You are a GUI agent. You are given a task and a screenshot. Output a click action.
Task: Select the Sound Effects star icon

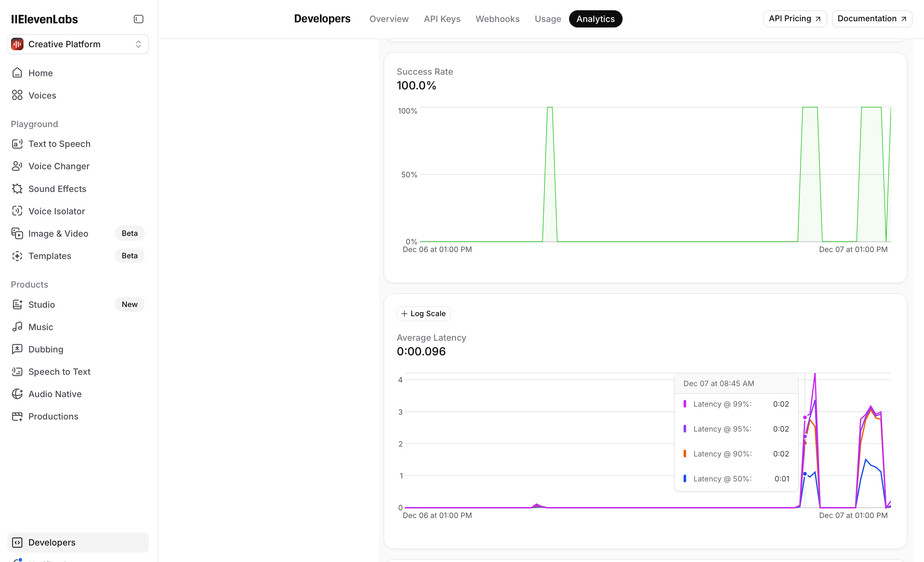(17, 189)
